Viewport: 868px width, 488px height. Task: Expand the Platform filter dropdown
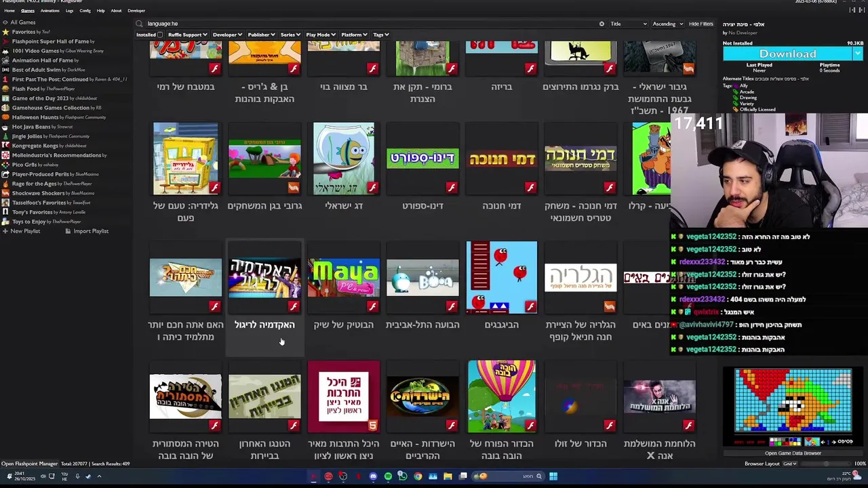coord(354,35)
